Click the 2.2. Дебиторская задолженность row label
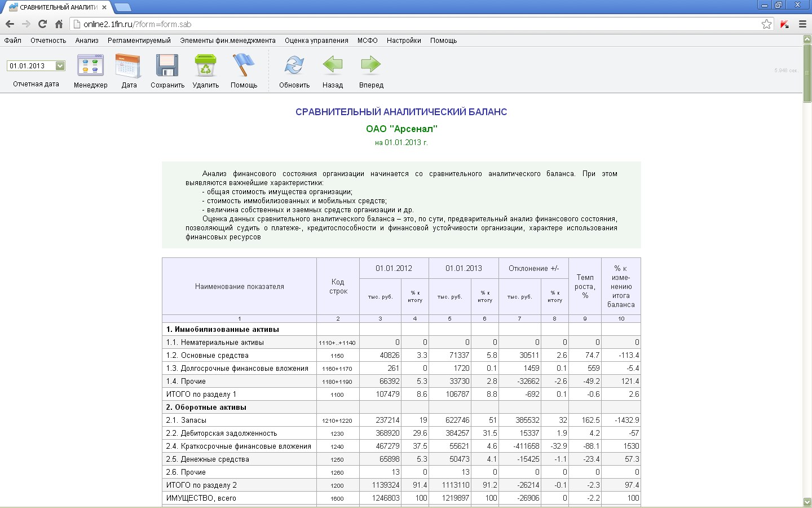Image resolution: width=812 pixels, height=508 pixels. (x=222, y=433)
